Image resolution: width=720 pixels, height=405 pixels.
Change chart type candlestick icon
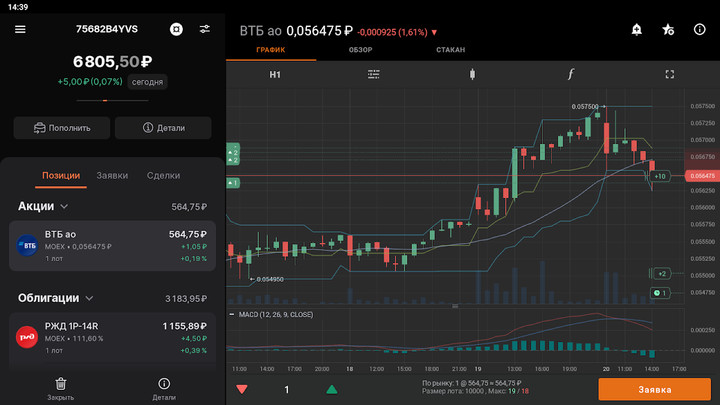(472, 74)
